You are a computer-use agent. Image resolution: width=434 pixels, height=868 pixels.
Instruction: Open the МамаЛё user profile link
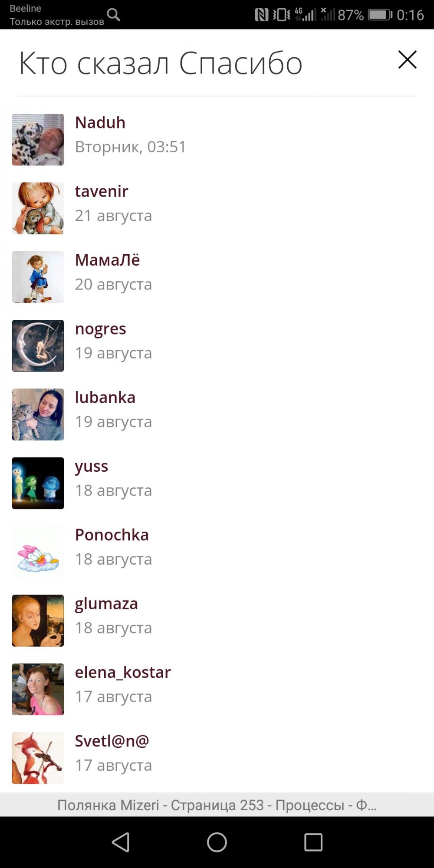[x=107, y=260]
